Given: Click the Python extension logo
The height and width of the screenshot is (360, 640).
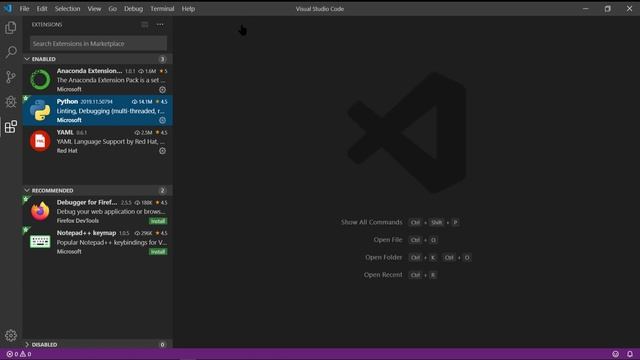Looking at the screenshot, I should click(40, 110).
